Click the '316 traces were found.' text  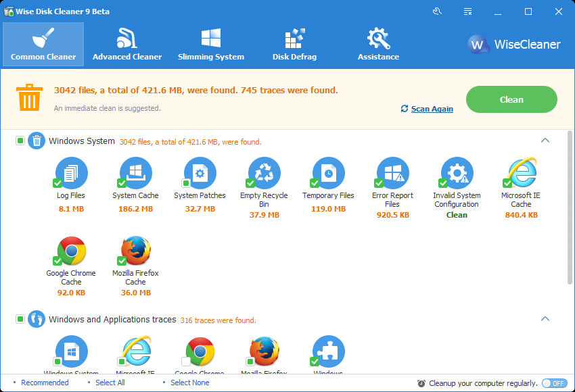point(218,320)
